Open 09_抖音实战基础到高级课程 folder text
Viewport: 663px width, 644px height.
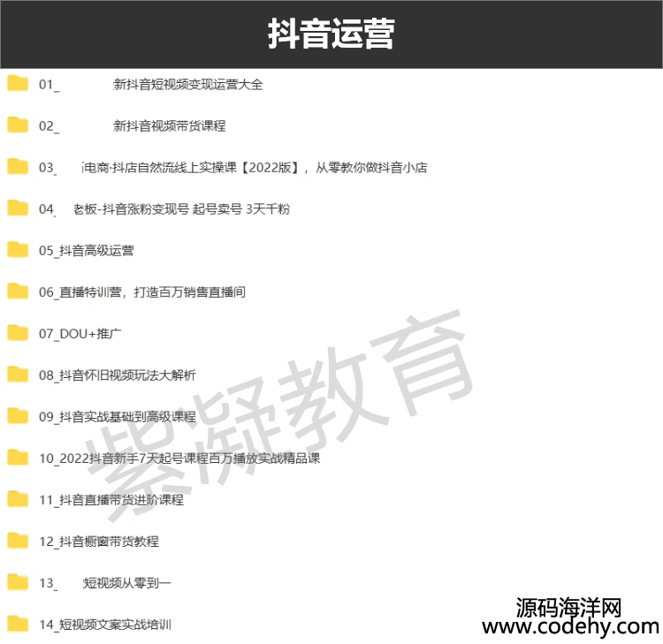click(x=117, y=416)
